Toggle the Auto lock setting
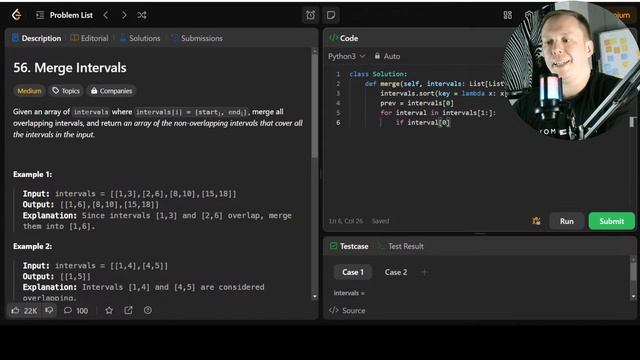 (x=387, y=56)
